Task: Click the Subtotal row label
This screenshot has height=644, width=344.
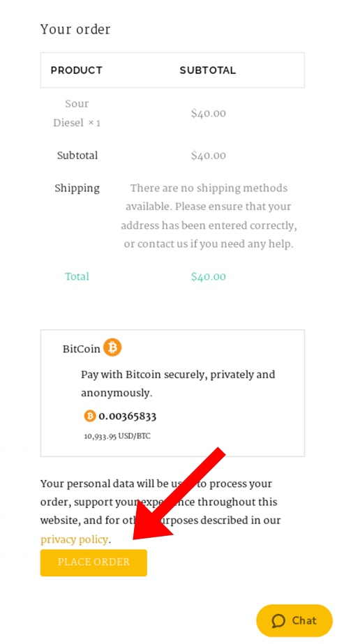Action: 77,156
